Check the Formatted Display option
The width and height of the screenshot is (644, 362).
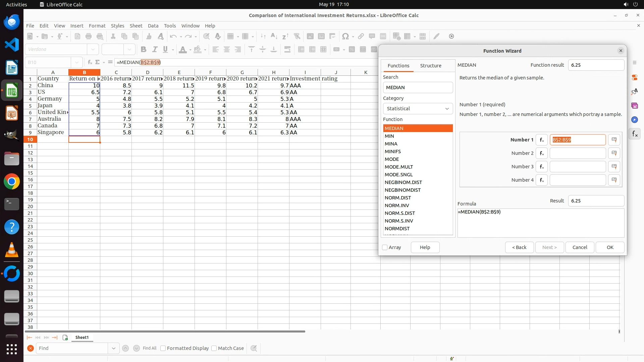(163, 348)
